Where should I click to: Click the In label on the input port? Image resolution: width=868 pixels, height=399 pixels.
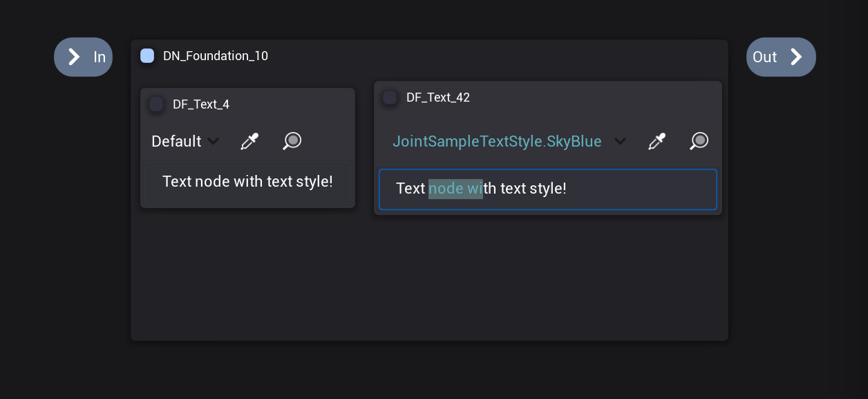[x=100, y=57]
